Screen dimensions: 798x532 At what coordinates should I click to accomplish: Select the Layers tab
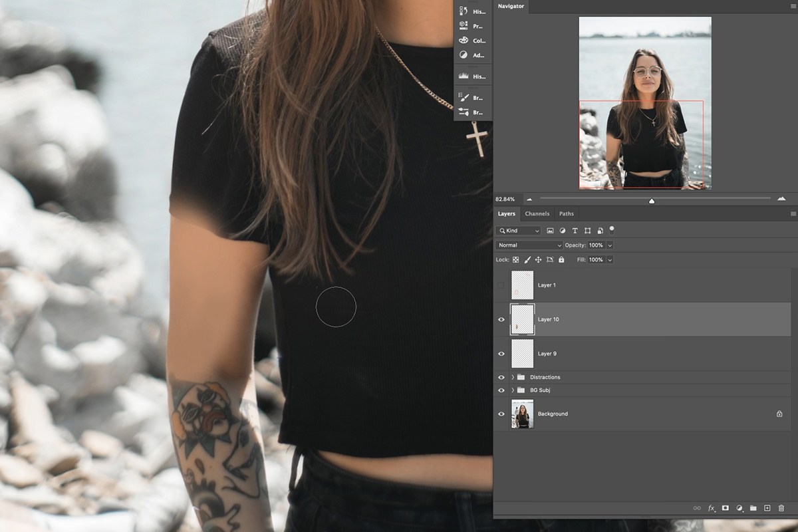507,214
